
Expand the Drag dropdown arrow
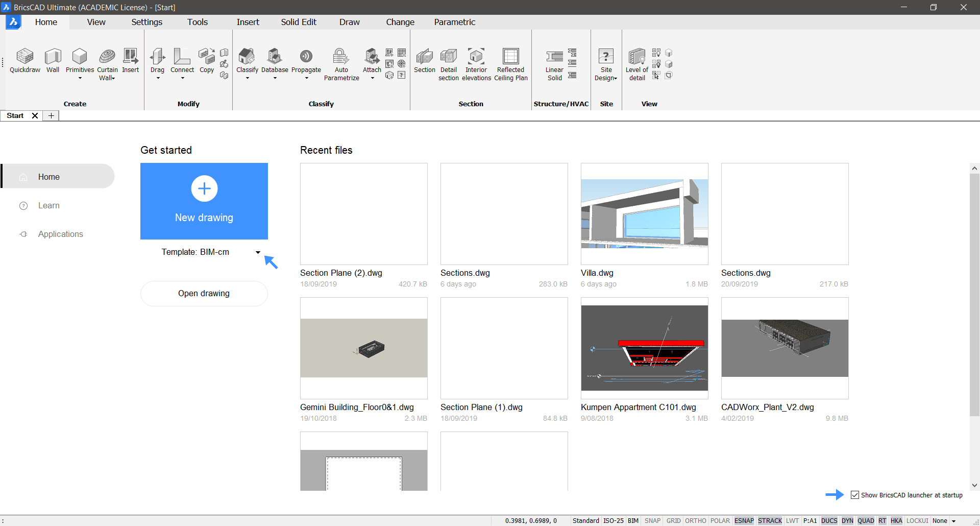tap(158, 78)
